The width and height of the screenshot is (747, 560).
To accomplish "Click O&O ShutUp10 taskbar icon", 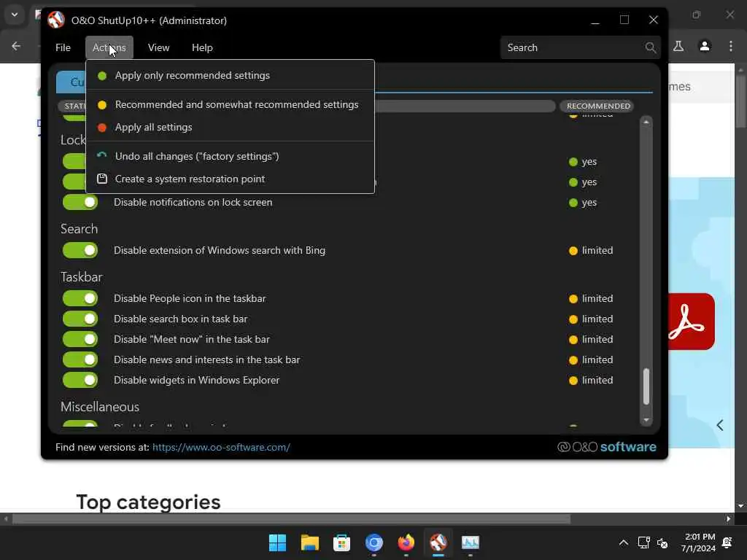I will 438,542.
